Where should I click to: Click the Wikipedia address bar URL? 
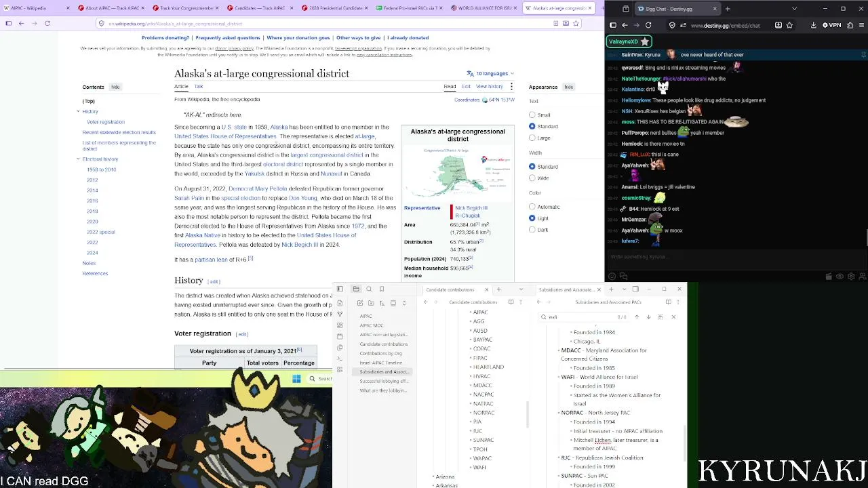pyautogui.click(x=175, y=24)
